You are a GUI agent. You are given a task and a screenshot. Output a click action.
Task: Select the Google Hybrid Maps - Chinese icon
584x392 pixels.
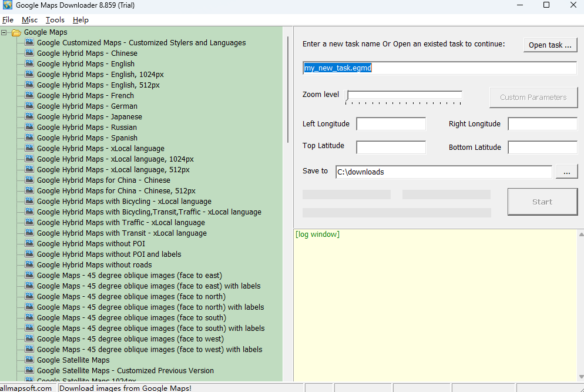tap(29, 53)
